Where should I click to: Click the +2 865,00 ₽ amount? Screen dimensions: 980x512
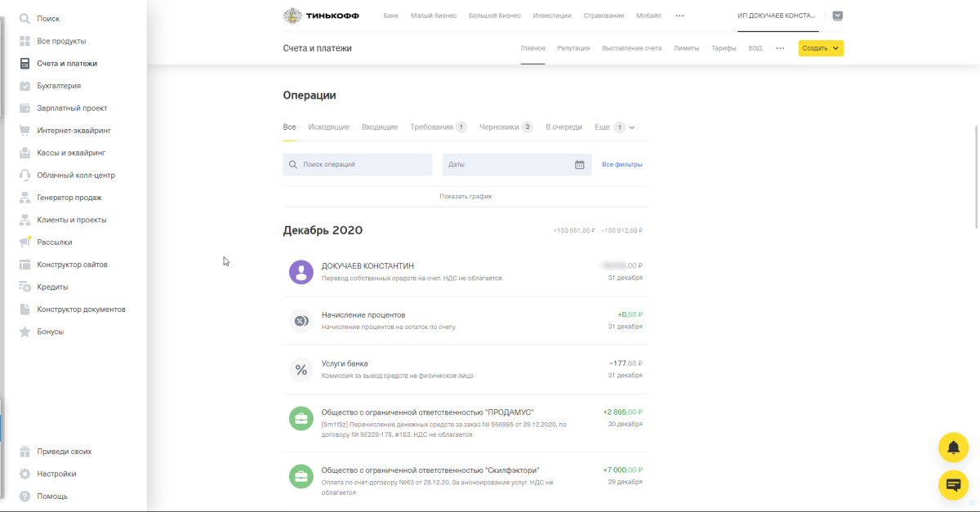622,412
